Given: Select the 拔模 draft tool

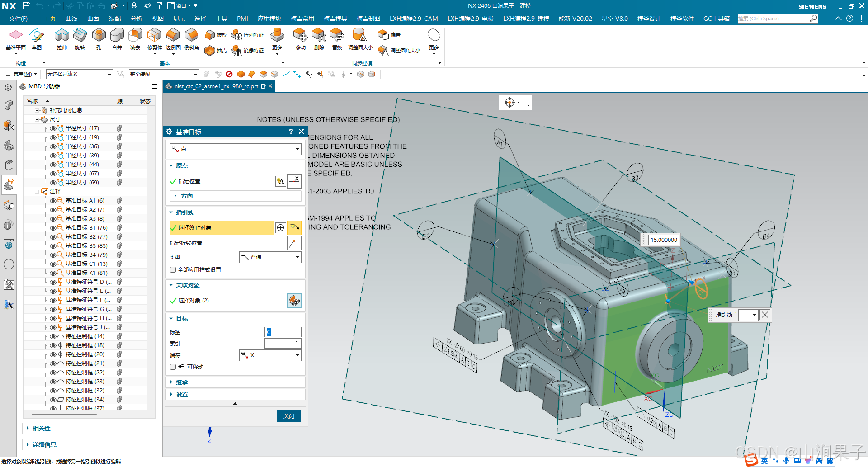Looking at the screenshot, I should click(216, 35).
